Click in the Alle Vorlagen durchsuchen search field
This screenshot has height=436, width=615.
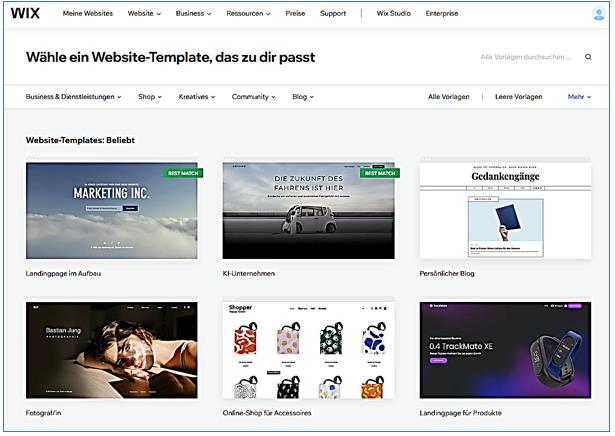coord(526,57)
